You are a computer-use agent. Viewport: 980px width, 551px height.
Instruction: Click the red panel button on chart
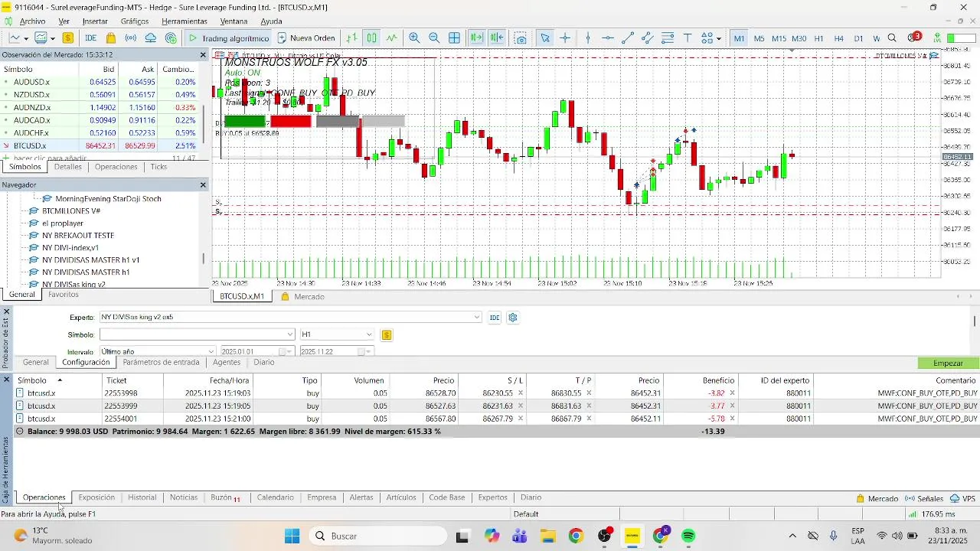point(291,121)
